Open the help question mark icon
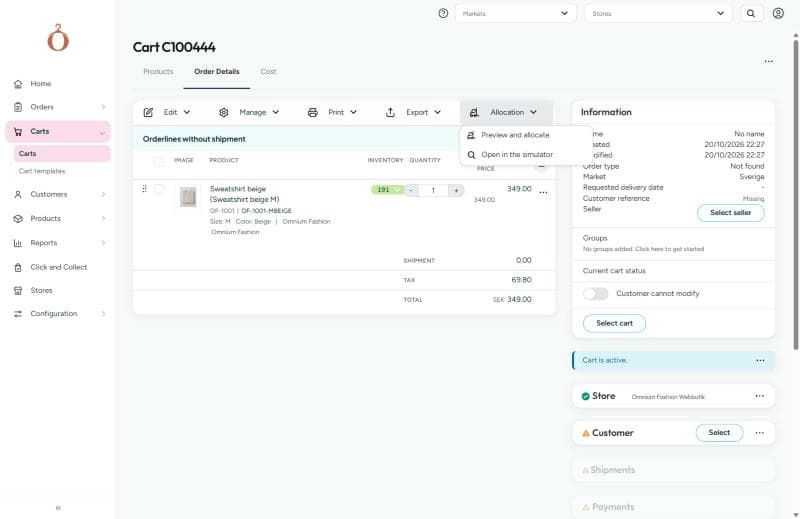Screen dimensions: 800x519 point(443,13)
